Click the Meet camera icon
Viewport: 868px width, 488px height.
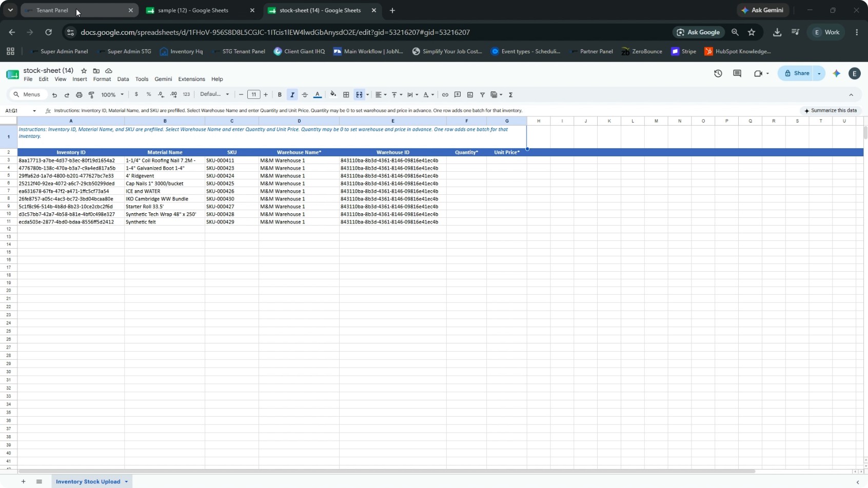tap(758, 73)
